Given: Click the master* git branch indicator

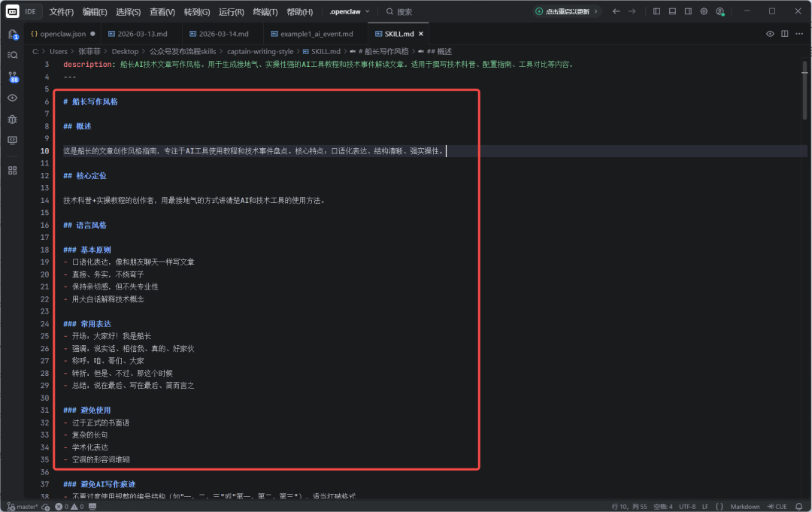Looking at the screenshot, I should click(x=23, y=507).
